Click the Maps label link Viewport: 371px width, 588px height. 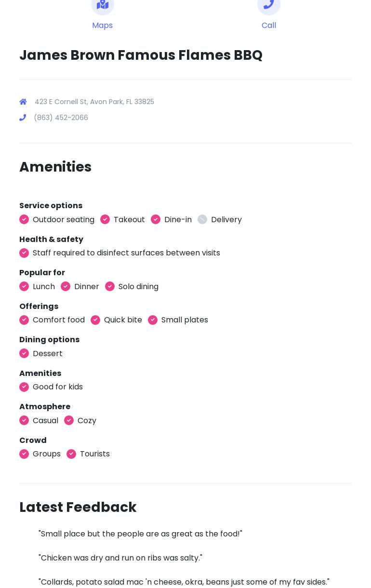point(102,25)
